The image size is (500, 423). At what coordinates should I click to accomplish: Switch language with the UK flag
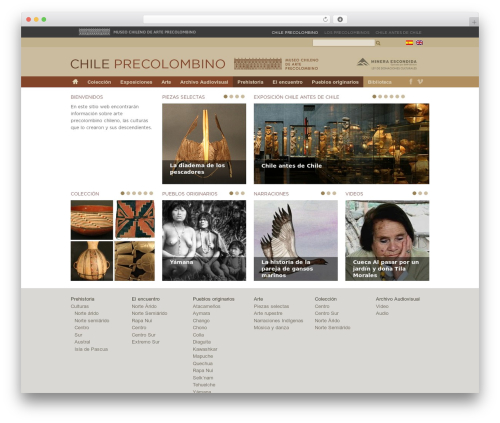[419, 43]
